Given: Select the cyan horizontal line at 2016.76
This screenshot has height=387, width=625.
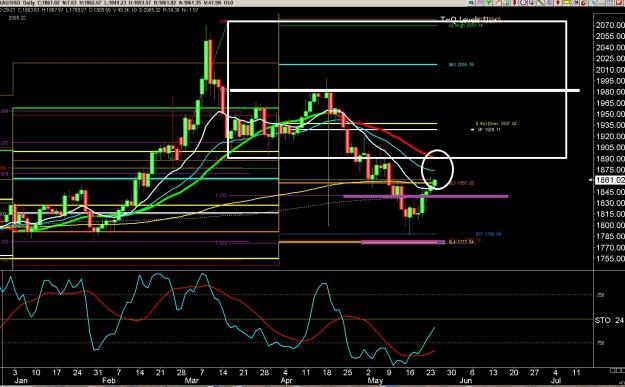Looking at the screenshot, I should point(358,64).
